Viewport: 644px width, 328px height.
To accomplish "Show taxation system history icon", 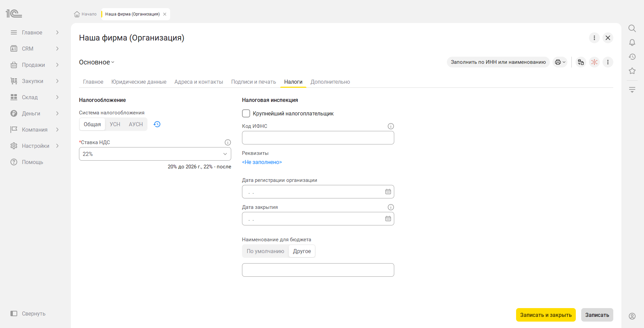I will click(157, 124).
